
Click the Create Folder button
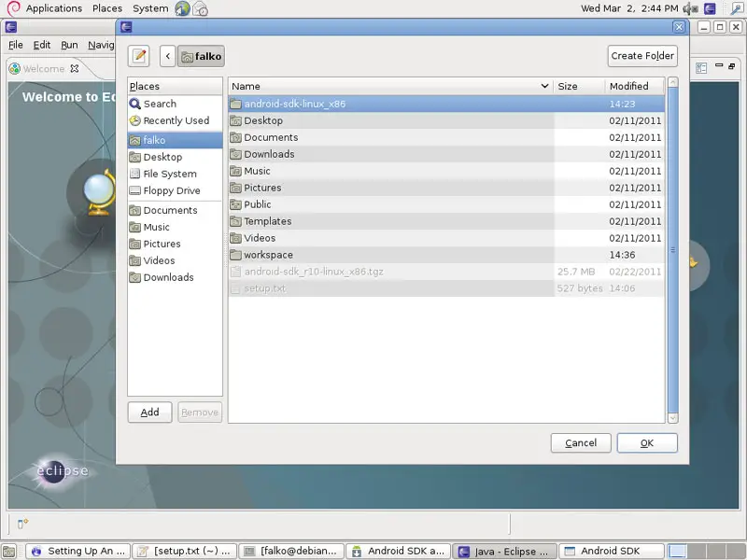[642, 56]
